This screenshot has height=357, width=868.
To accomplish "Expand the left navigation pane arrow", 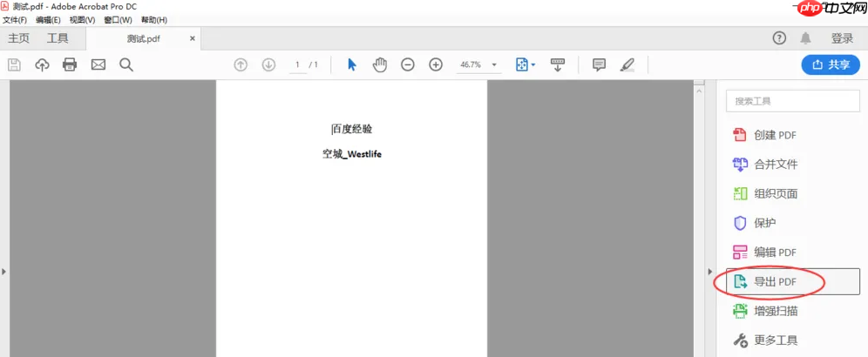I will [3, 271].
